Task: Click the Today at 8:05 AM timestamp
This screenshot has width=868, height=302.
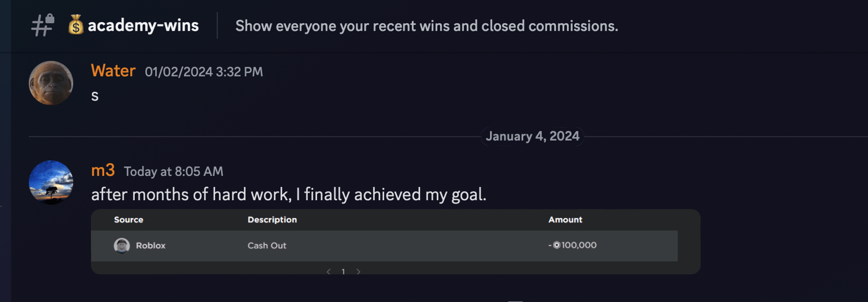Action: [x=174, y=172]
